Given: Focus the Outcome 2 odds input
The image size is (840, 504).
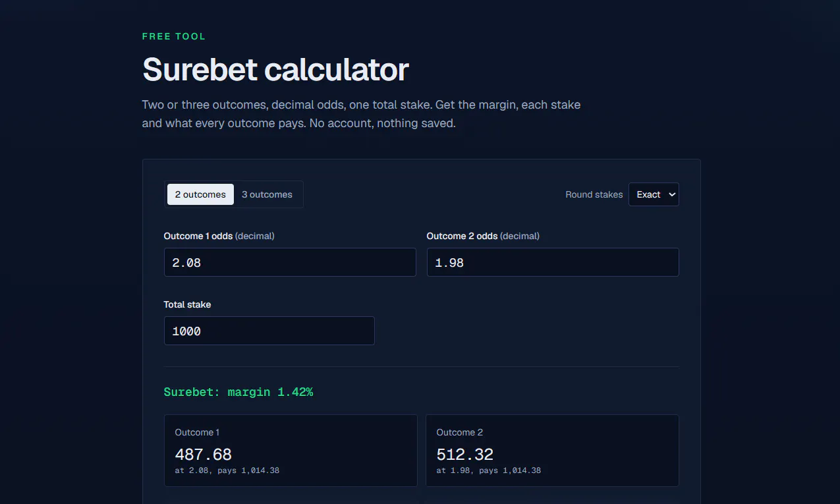Looking at the screenshot, I should 553,262.
